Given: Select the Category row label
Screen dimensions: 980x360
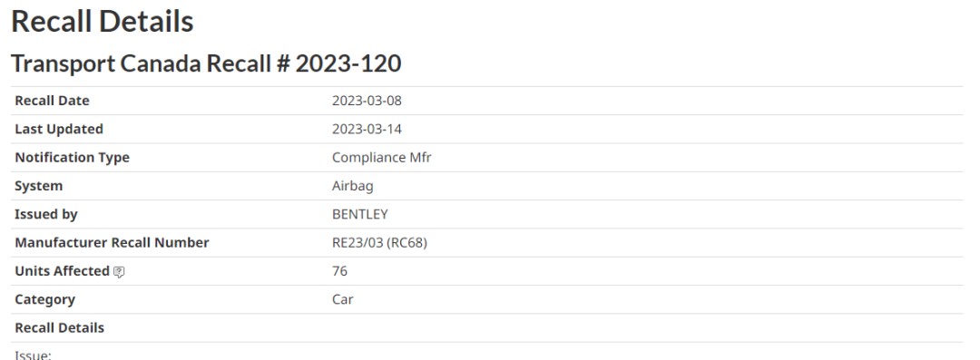Looking at the screenshot, I should point(45,299).
